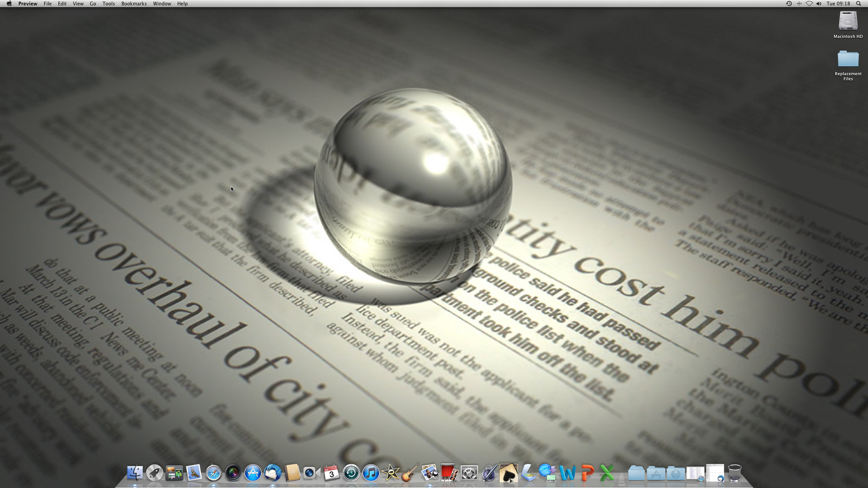The width and height of the screenshot is (868, 488).
Task: Launch Photo Booth from the Dock
Action: [x=449, y=473]
